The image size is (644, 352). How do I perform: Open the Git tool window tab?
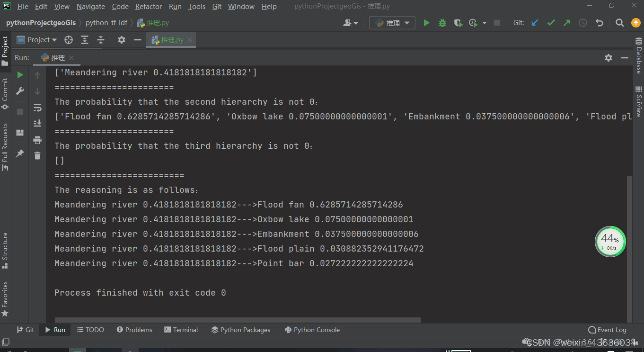(26, 330)
